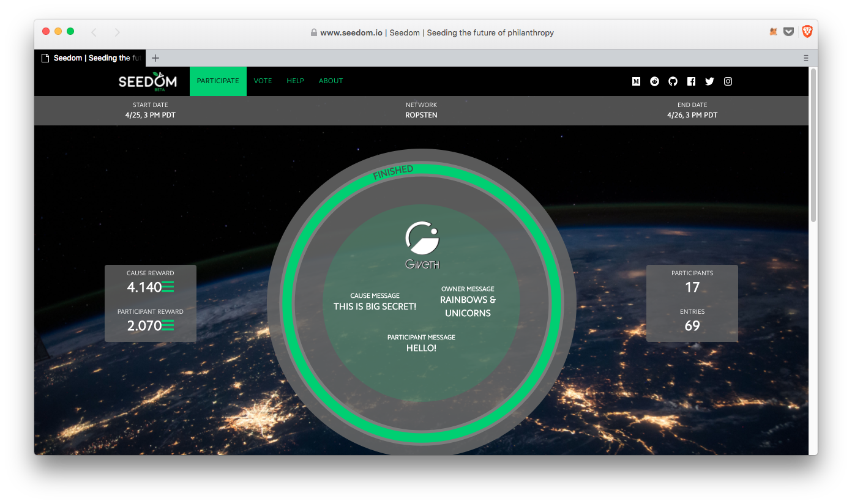Open Seedom's GitHub repository
Viewport: 852px width, 504px height.
coord(672,81)
